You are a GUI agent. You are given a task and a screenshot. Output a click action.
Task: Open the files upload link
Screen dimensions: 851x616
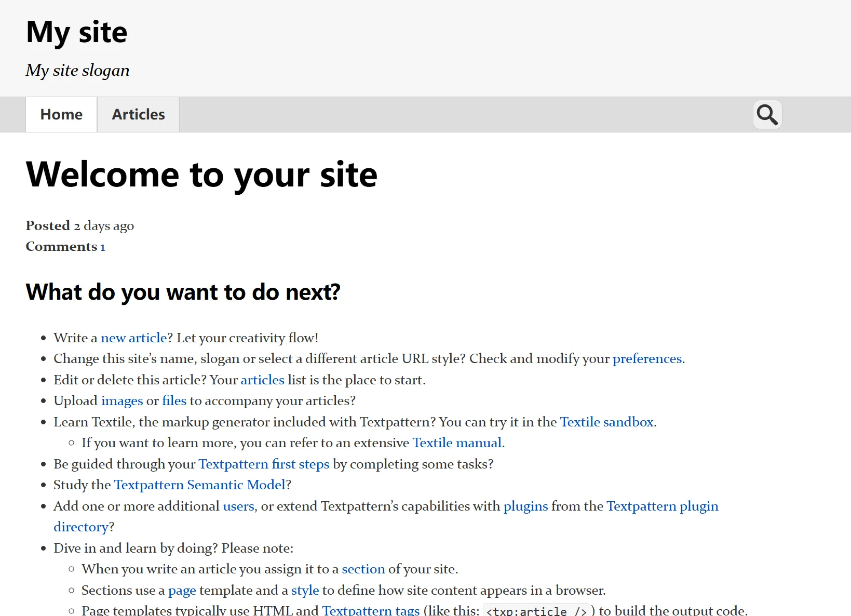(x=174, y=401)
